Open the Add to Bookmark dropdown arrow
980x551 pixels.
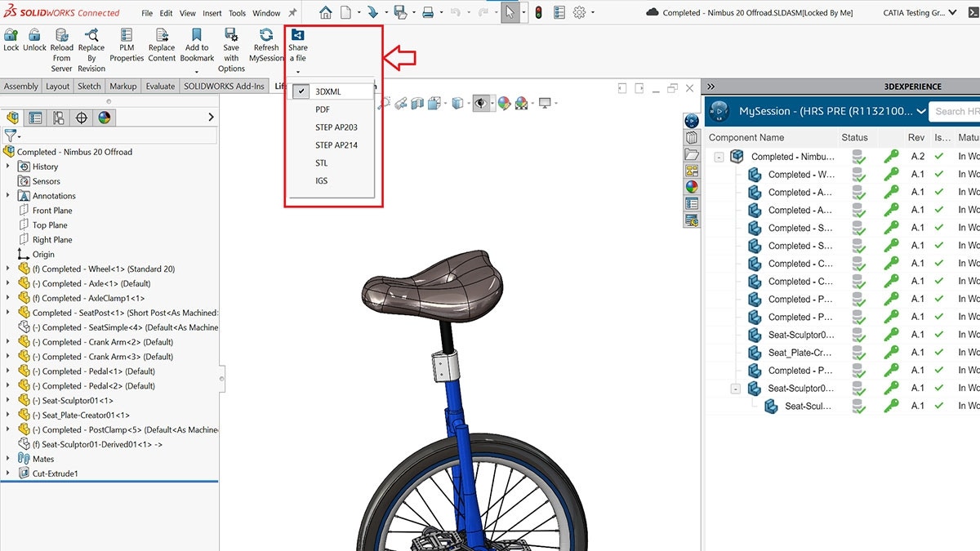pos(197,72)
